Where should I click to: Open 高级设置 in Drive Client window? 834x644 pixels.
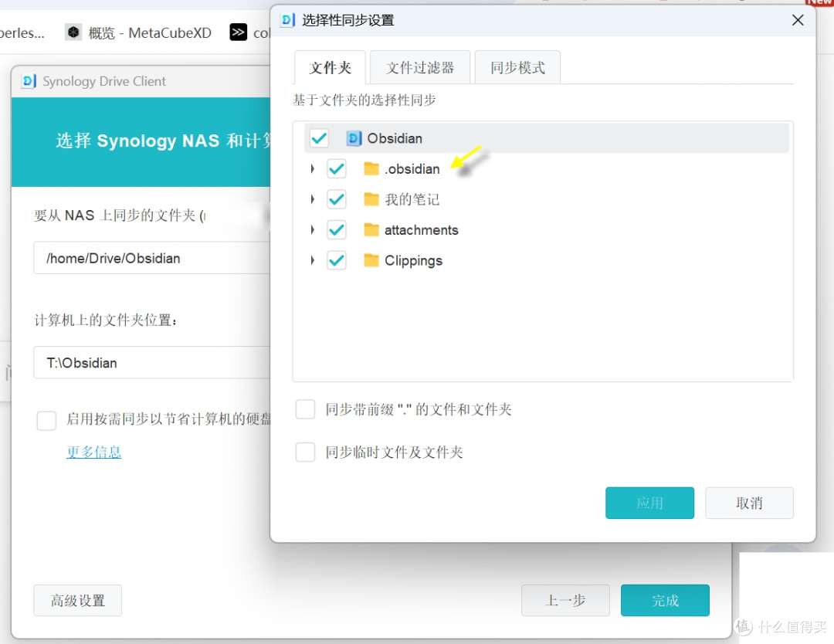[78, 601]
